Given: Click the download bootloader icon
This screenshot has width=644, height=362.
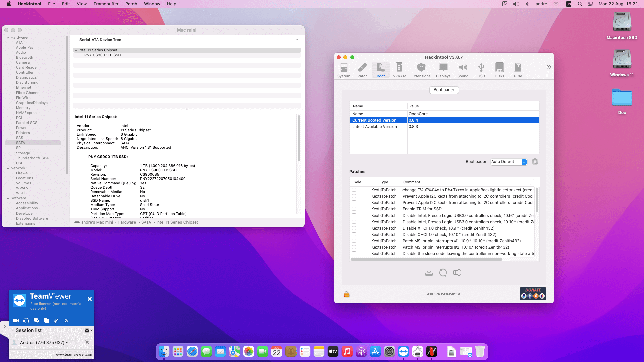Looking at the screenshot, I should point(429,273).
